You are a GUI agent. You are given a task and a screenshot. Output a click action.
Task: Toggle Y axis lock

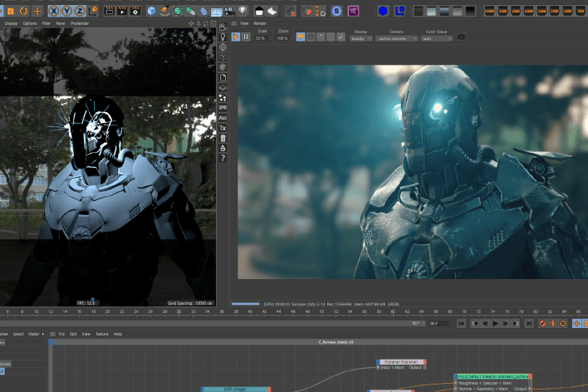(x=66, y=12)
